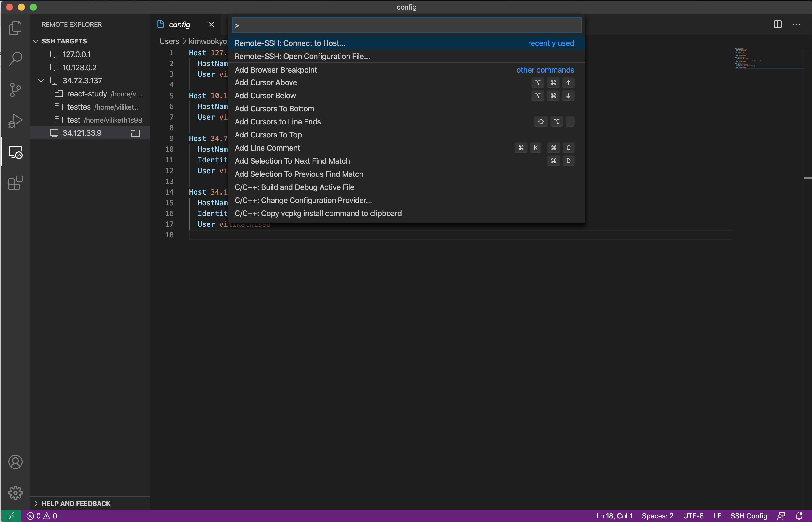Open the Run and Debug view
Image resolution: width=812 pixels, height=522 pixels.
(x=15, y=121)
